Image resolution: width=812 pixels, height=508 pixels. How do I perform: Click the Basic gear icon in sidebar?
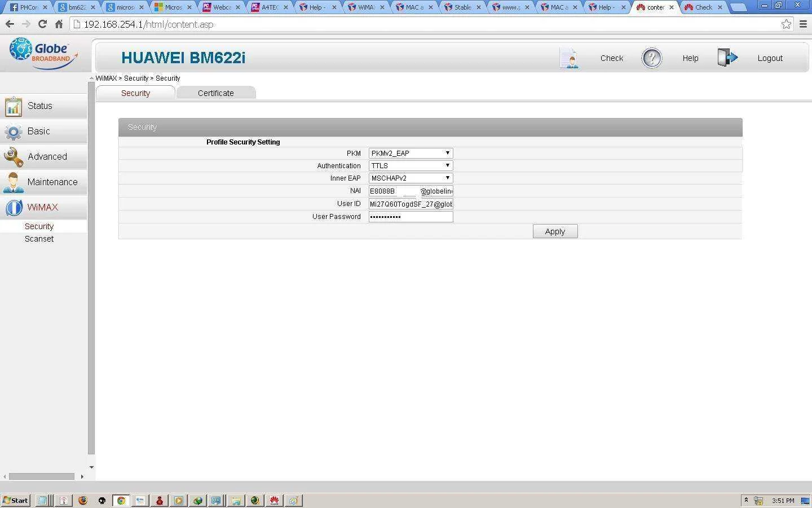point(14,132)
